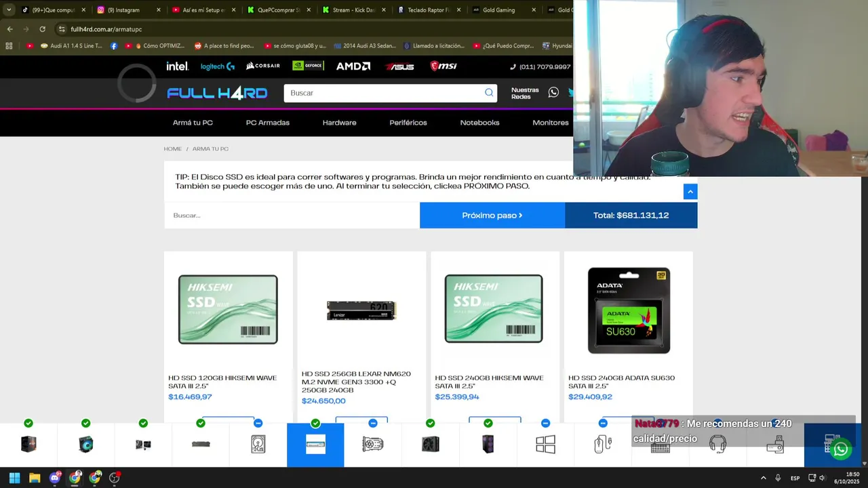Select the CPU cooler step icon
Viewport: 868px width, 488px height.
click(86, 444)
